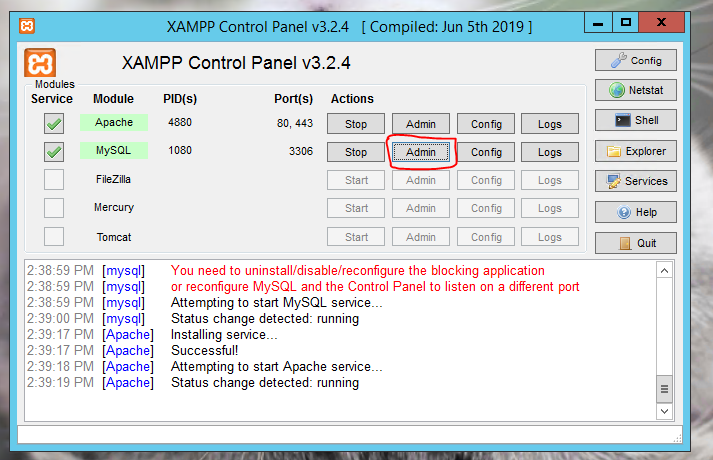Viewport: 713px width, 460px height.
Task: Click the FileZilla Admin button
Action: [x=421, y=180]
